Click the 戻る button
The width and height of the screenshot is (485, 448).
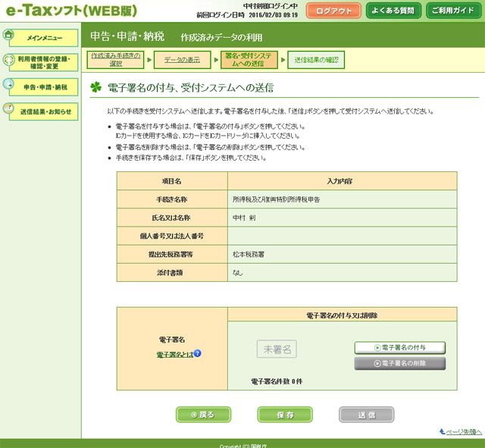click(203, 415)
